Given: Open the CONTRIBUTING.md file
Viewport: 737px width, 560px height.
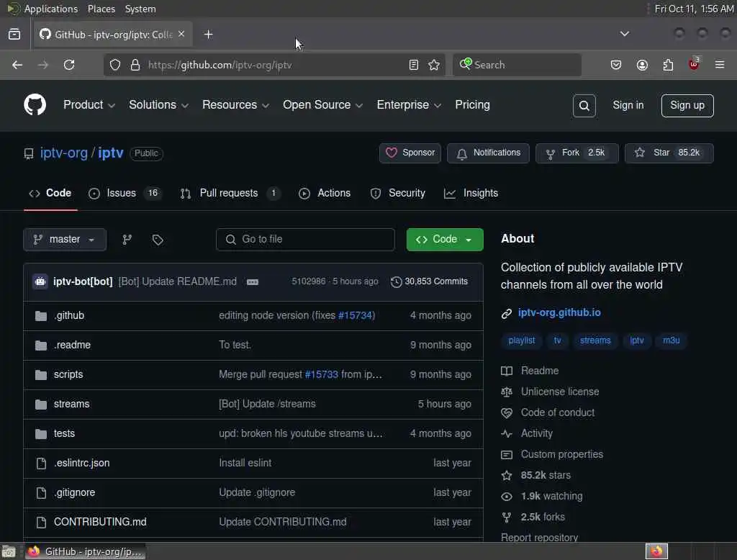Looking at the screenshot, I should (100, 522).
